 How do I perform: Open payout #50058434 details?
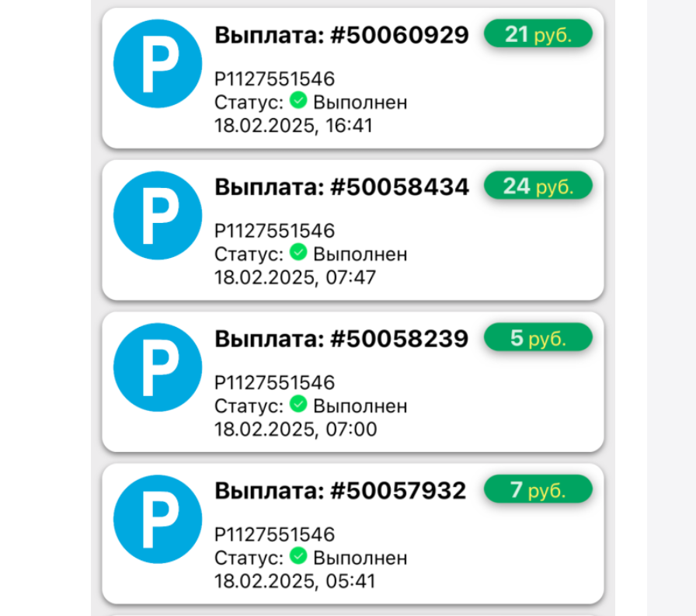point(342,186)
